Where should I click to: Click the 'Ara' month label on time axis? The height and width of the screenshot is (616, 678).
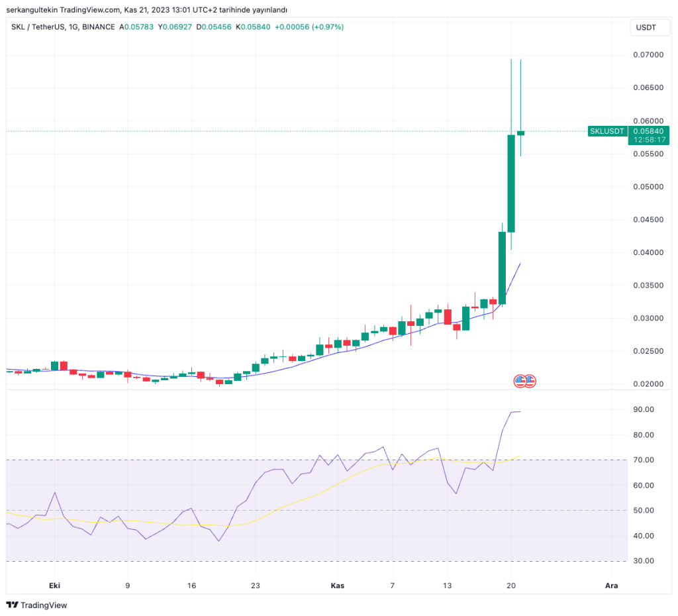coord(612,586)
